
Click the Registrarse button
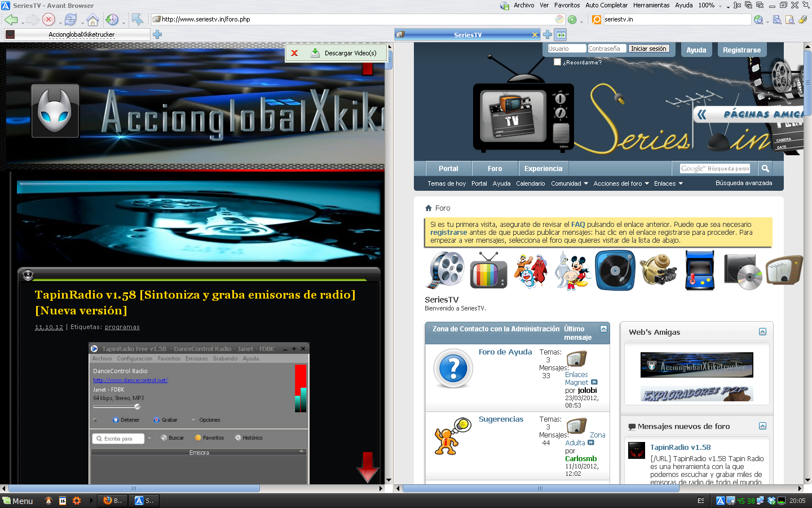click(742, 50)
